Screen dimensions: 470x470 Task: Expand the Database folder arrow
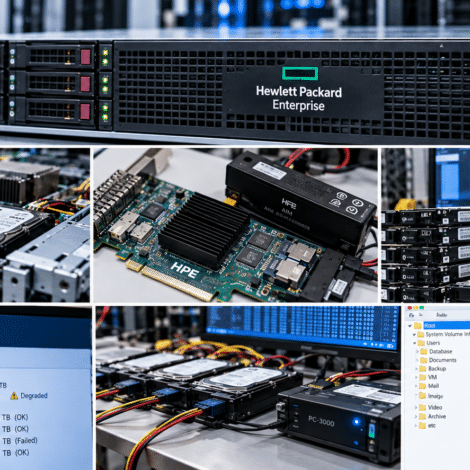tap(417, 352)
